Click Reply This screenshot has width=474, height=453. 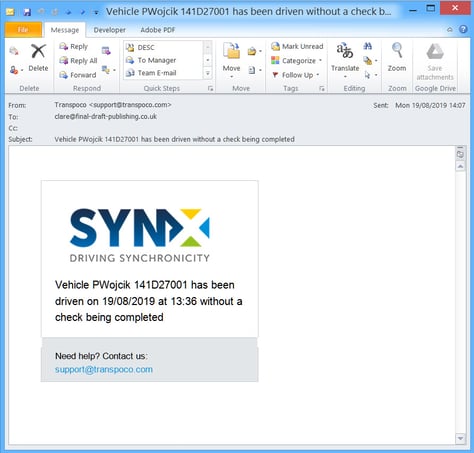[73, 46]
